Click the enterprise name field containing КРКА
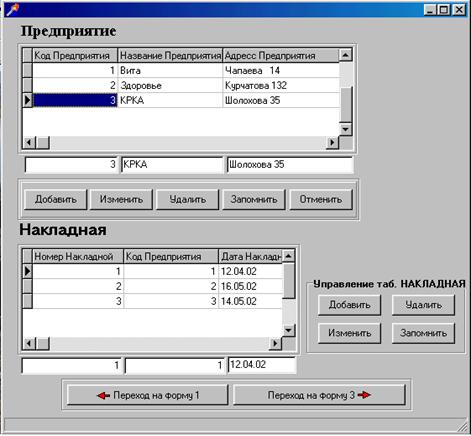471x436 pixels. (x=172, y=164)
